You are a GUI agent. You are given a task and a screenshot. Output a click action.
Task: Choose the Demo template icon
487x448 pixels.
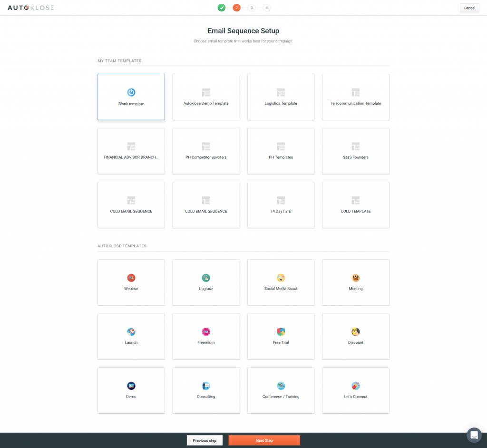click(131, 386)
